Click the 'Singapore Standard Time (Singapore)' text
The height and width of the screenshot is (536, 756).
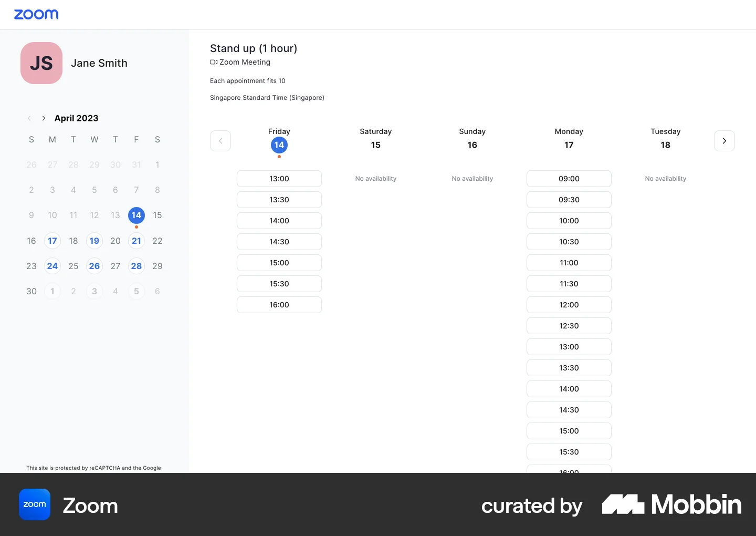(x=267, y=98)
